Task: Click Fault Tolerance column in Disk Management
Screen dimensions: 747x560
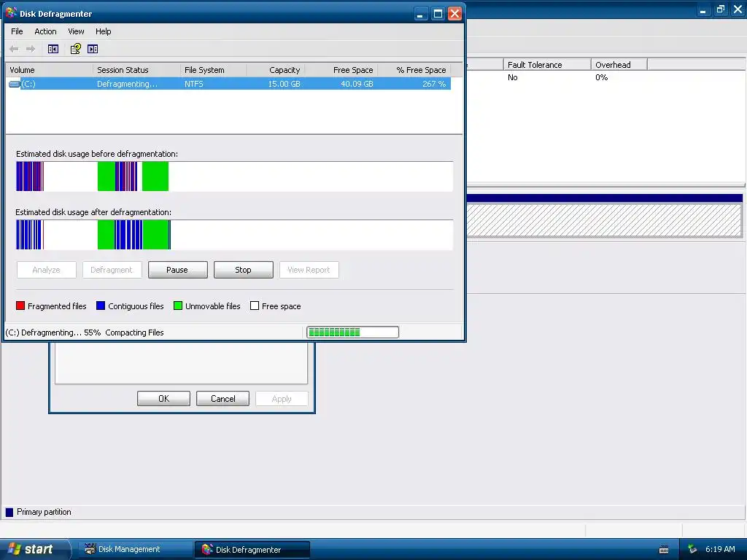Action: pyautogui.click(x=547, y=65)
